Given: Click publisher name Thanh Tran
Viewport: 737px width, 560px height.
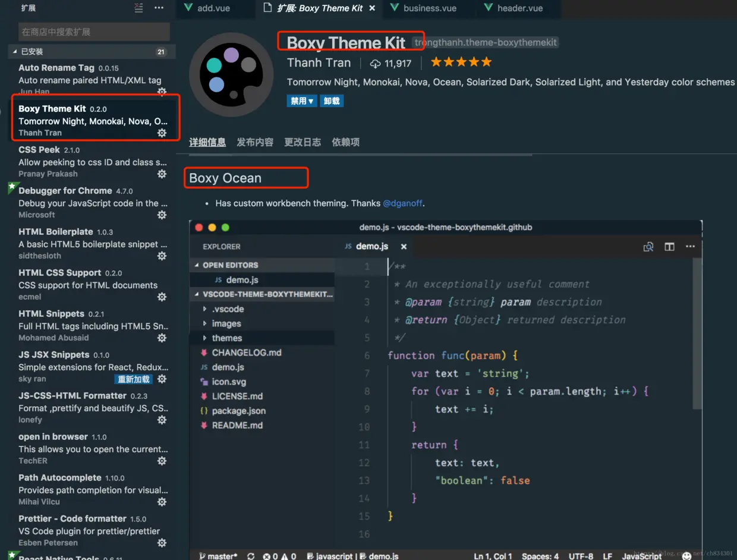Looking at the screenshot, I should [319, 62].
